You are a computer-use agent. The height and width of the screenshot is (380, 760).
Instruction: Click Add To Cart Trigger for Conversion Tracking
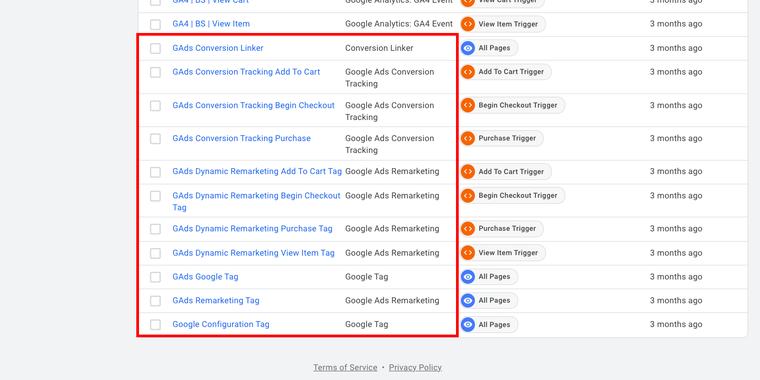coord(506,72)
